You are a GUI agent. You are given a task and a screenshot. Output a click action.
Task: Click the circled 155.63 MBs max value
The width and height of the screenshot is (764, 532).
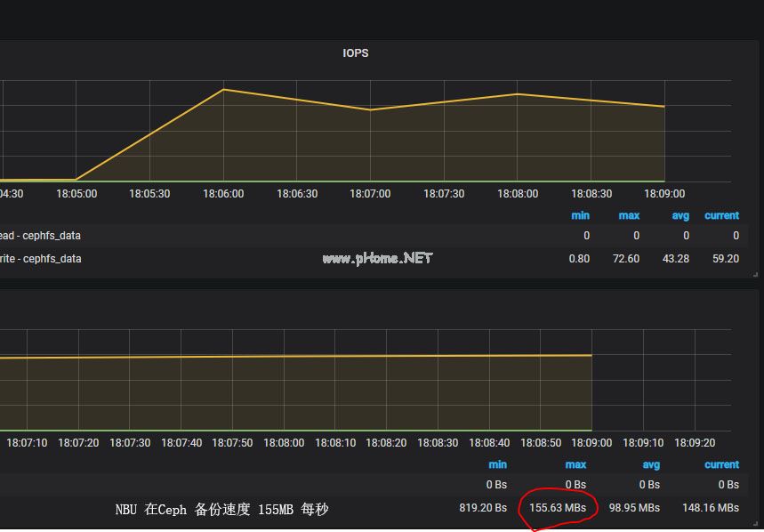[559, 508]
